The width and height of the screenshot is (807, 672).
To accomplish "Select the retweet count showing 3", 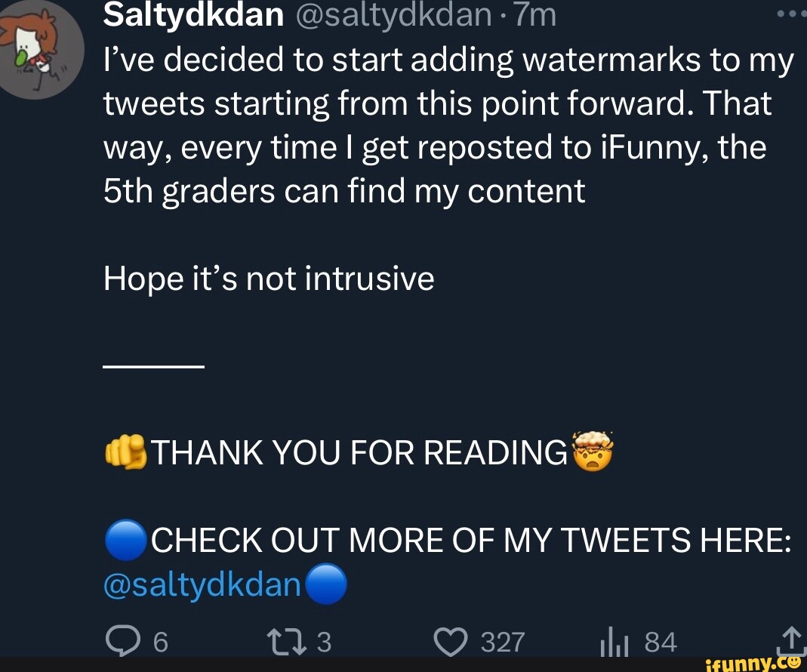I will 325,643.
